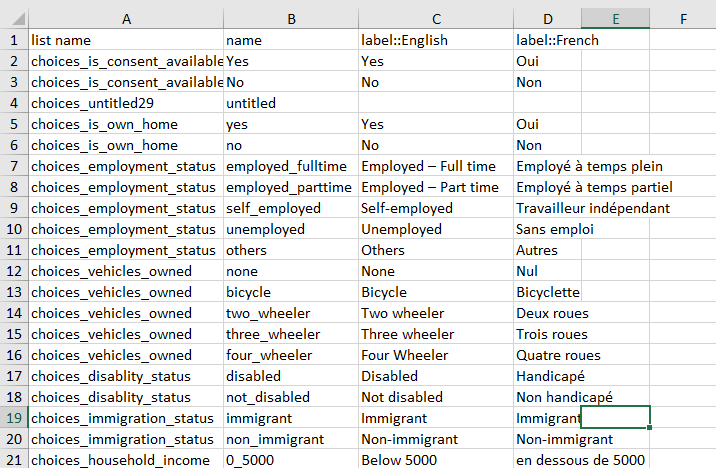The width and height of the screenshot is (716, 468).
Task: Click the 'en dessous de 5000' cell
Action: point(580,460)
